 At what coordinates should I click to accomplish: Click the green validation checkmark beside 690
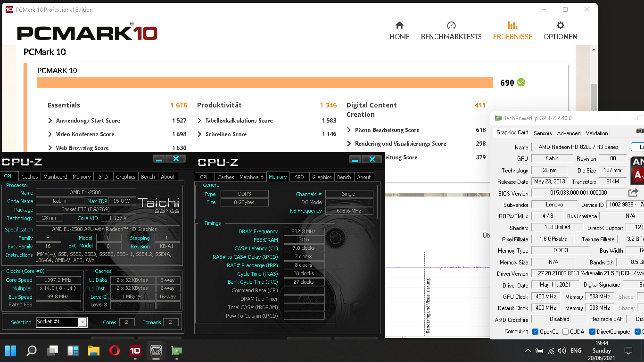(521, 82)
